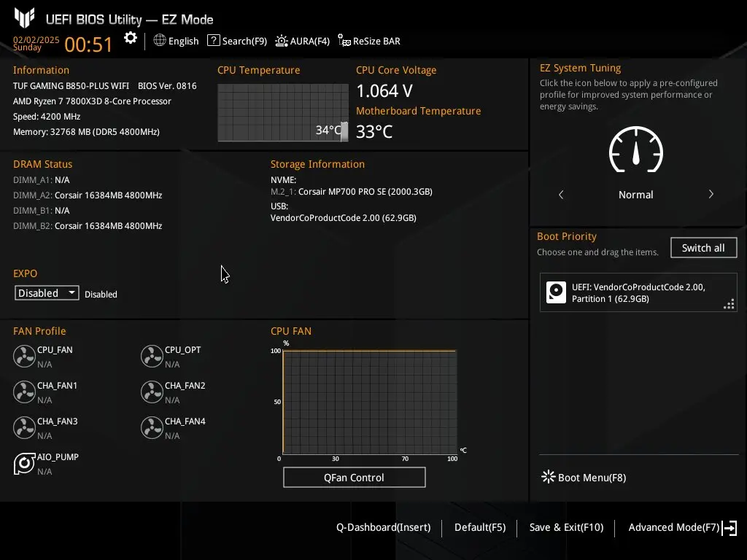
Task: Click the M.2_1 Corsair MP700 entry
Action: click(352, 192)
